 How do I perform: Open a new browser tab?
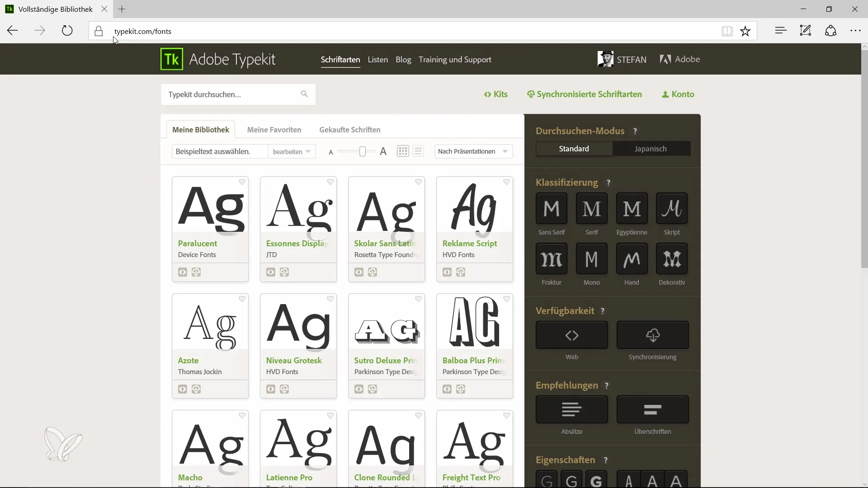pyautogui.click(x=122, y=9)
